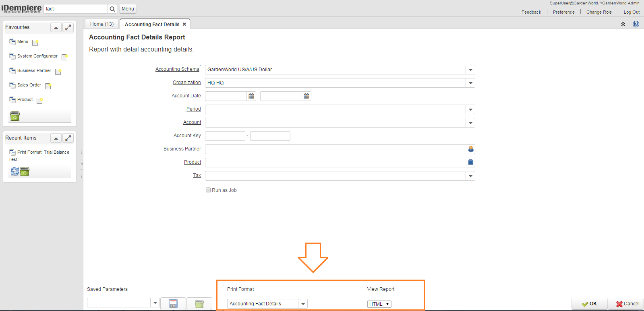The height and width of the screenshot is (311, 644).
Task: Click second Account Key input field
Action: coord(270,136)
